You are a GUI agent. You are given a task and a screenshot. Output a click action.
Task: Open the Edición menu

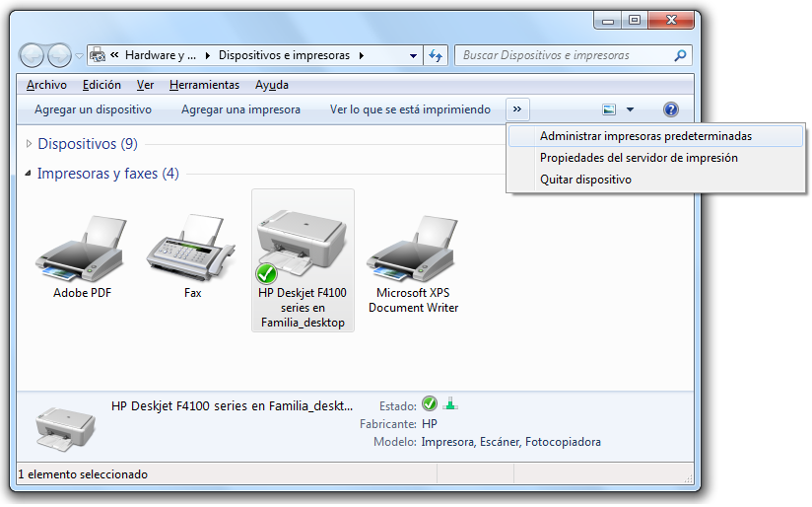point(101,85)
